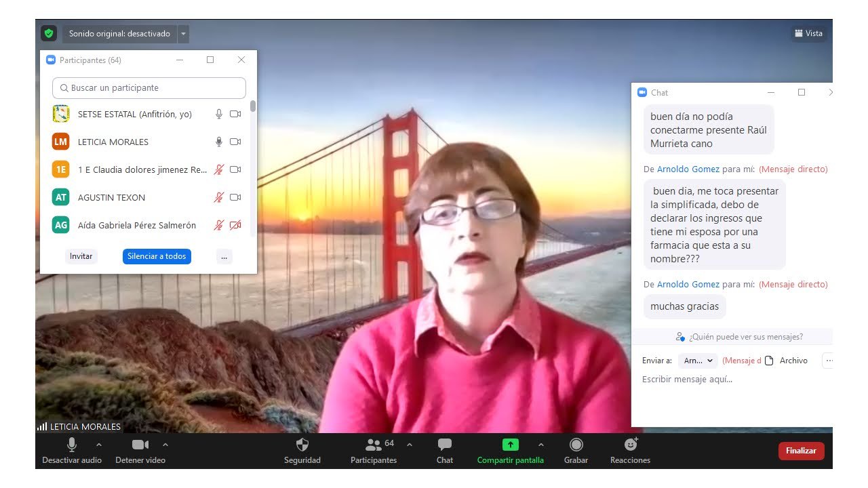The image size is (868, 488).
Task: Open the Vista layout menu
Action: (808, 33)
